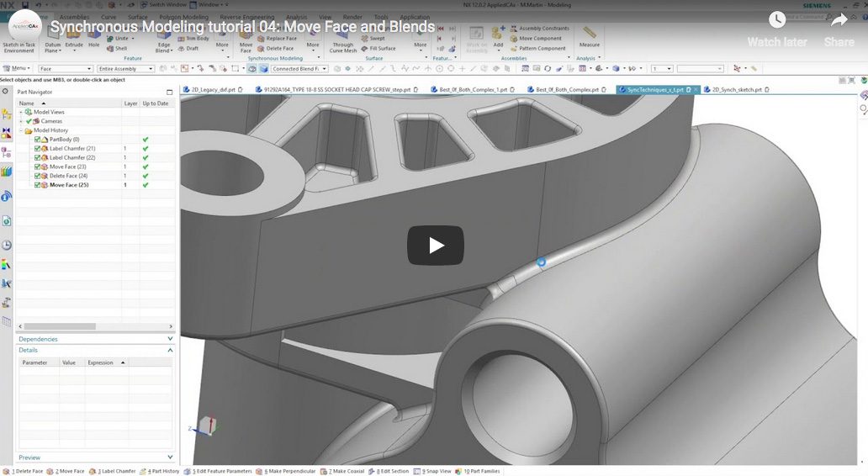868x476 pixels.
Task: Toggle the Label Chamfer (21) checkbox
Action: [37, 148]
